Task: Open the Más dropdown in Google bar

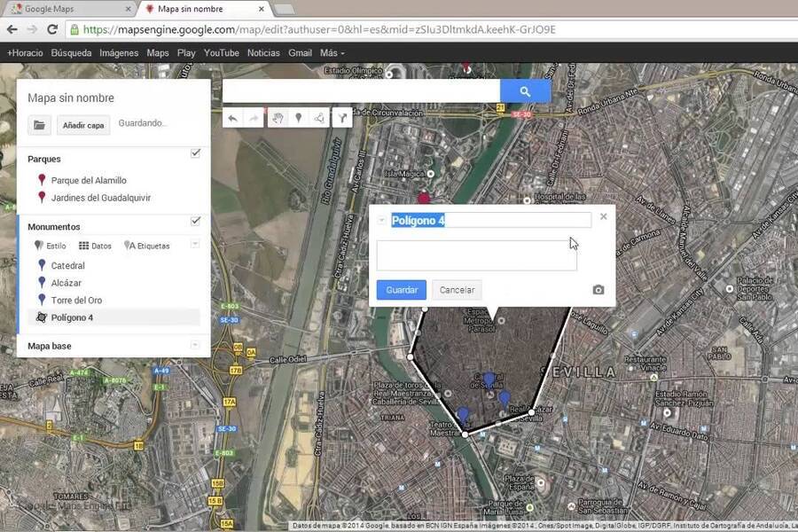Action: (x=332, y=53)
